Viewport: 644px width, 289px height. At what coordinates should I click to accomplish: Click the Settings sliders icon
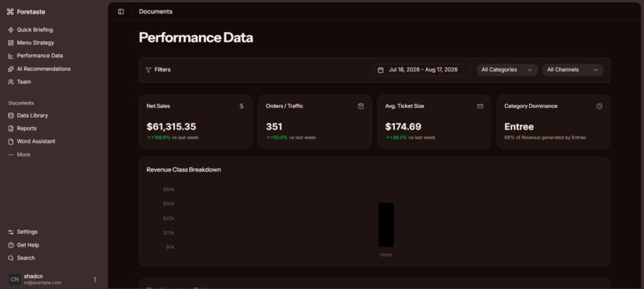10,232
